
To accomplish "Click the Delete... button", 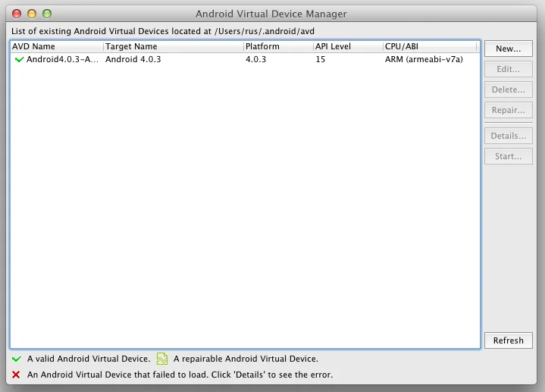I will [x=508, y=89].
